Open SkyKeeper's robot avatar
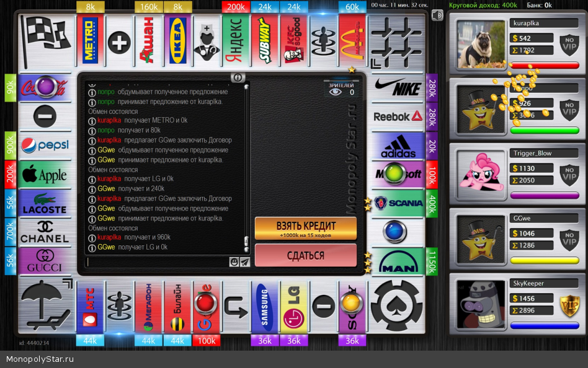 (x=481, y=304)
